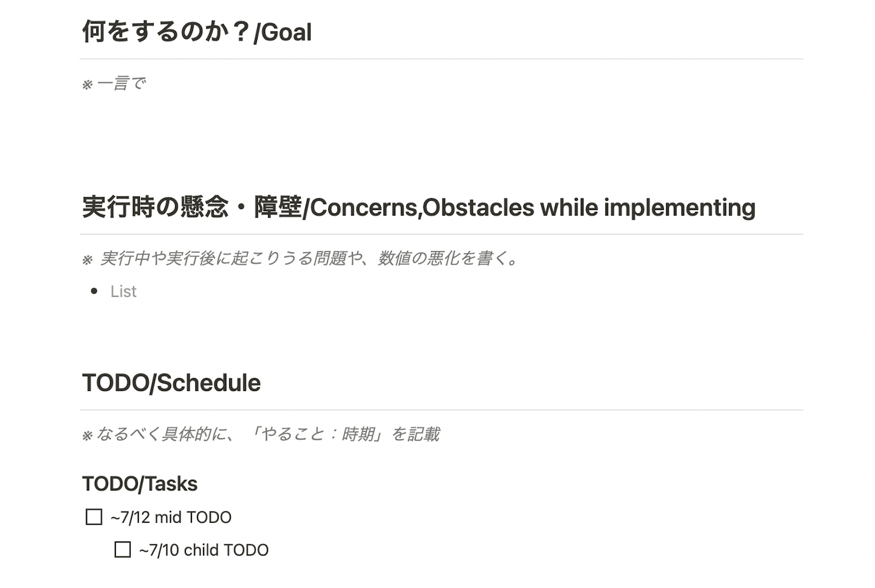Click the ※ mark before なるべく具体的に
Screen dimensions: 875x588
(x=87, y=436)
